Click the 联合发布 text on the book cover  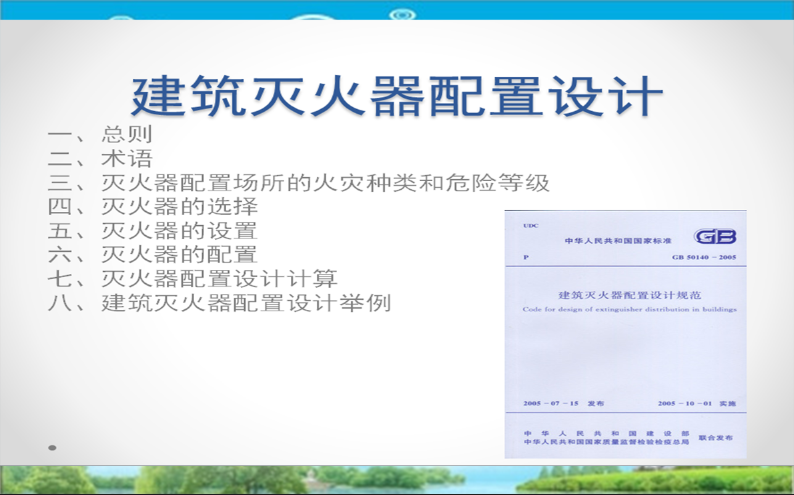(715, 438)
